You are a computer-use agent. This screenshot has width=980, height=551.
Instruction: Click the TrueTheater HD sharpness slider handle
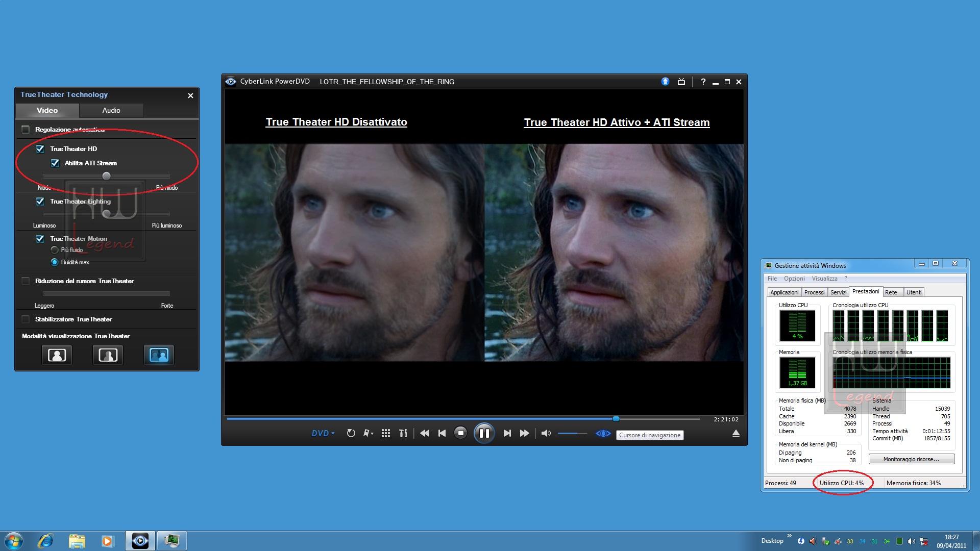[x=106, y=176]
